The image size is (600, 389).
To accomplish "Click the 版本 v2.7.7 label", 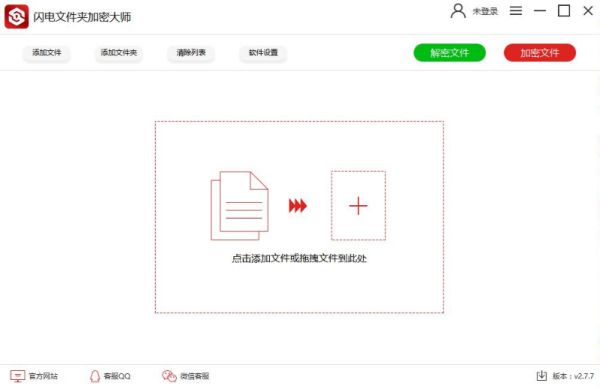I will pyautogui.click(x=573, y=376).
